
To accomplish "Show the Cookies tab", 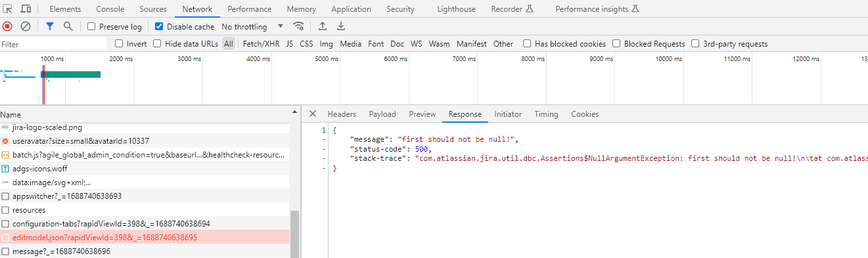I will tap(585, 114).
